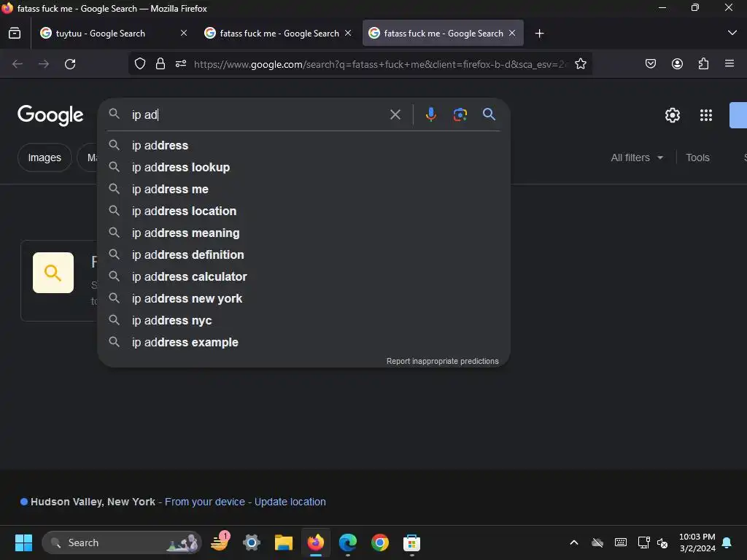This screenshot has height=560, width=747.
Task: Click the Update location link
Action: [x=290, y=502]
